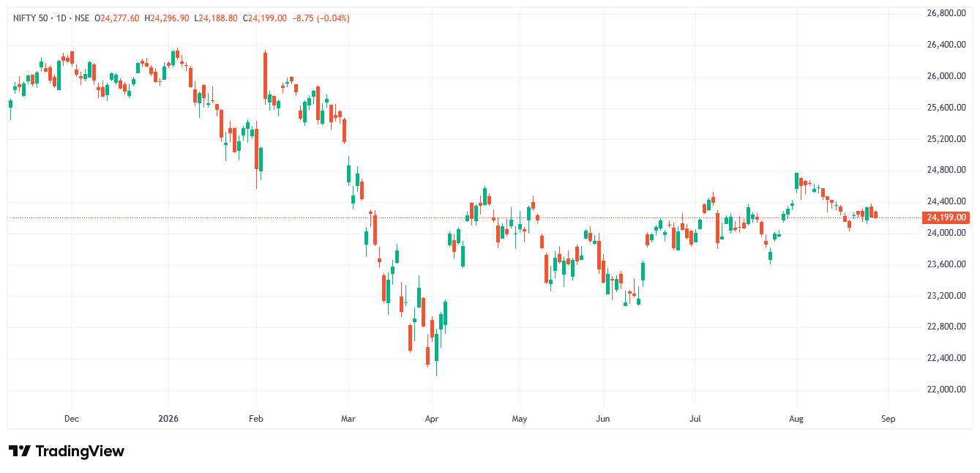Select the 2026 year label on time axis

[x=168, y=420]
